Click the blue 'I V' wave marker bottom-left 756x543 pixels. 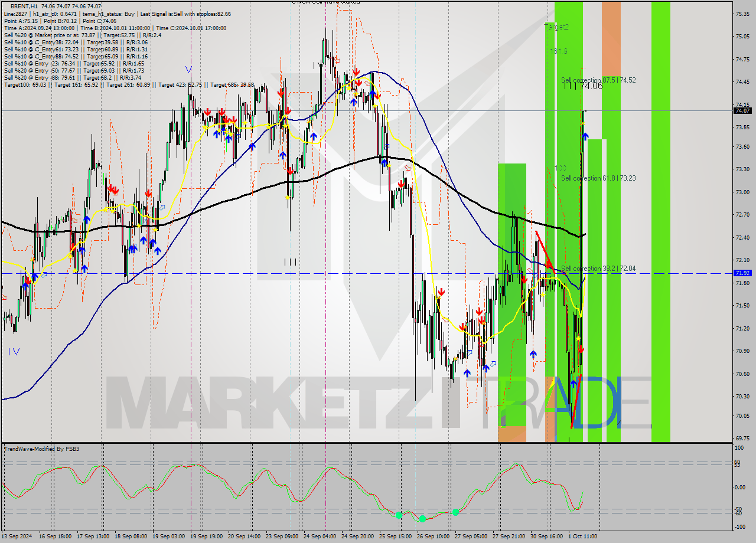[x=14, y=351]
